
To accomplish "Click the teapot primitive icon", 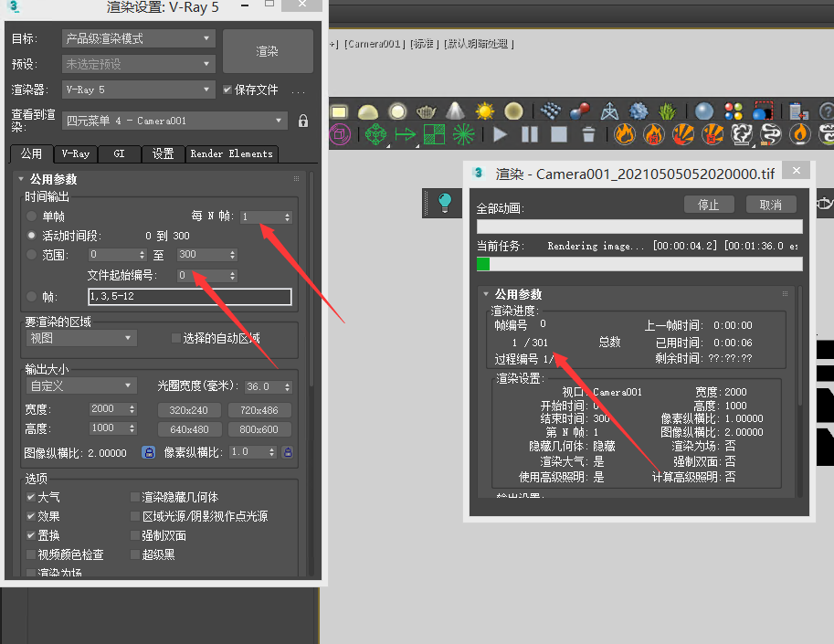I will pos(427,111).
